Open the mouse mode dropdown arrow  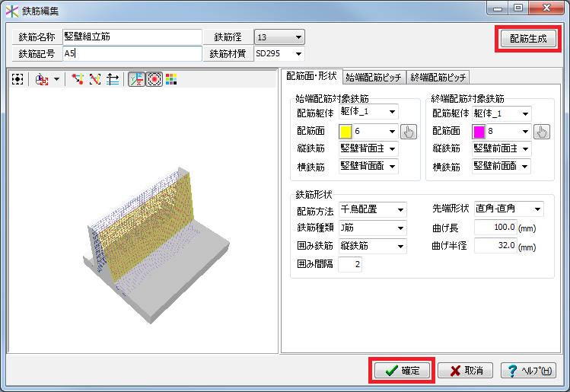(57, 79)
